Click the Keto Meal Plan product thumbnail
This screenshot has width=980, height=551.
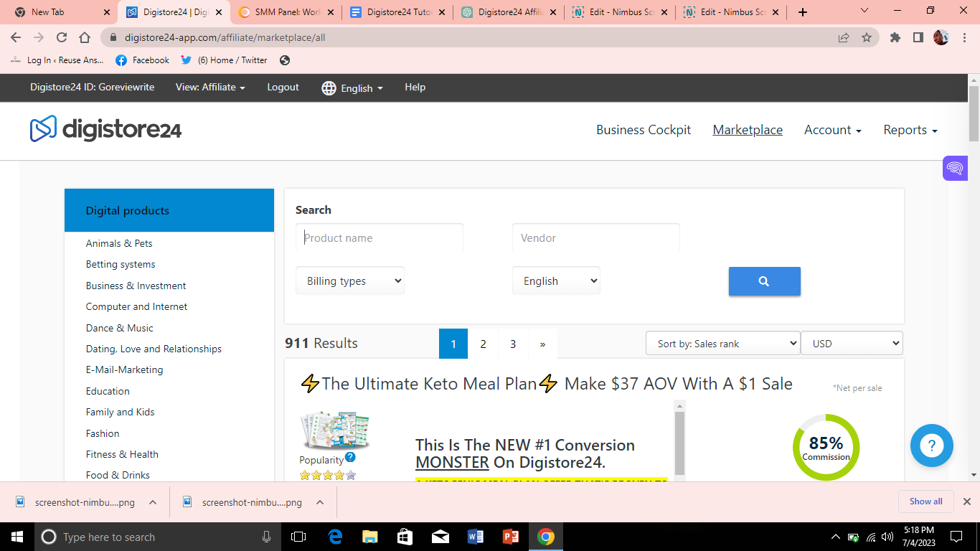point(335,430)
